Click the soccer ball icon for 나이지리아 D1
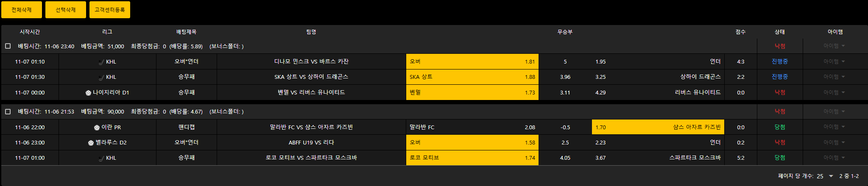The height and width of the screenshot is (186, 868). pyautogui.click(x=88, y=93)
